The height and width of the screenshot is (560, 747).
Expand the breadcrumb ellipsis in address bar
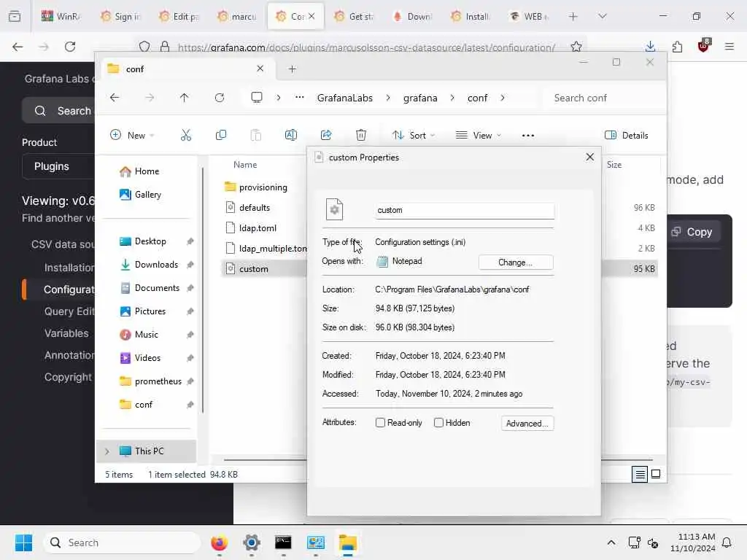pyautogui.click(x=299, y=98)
